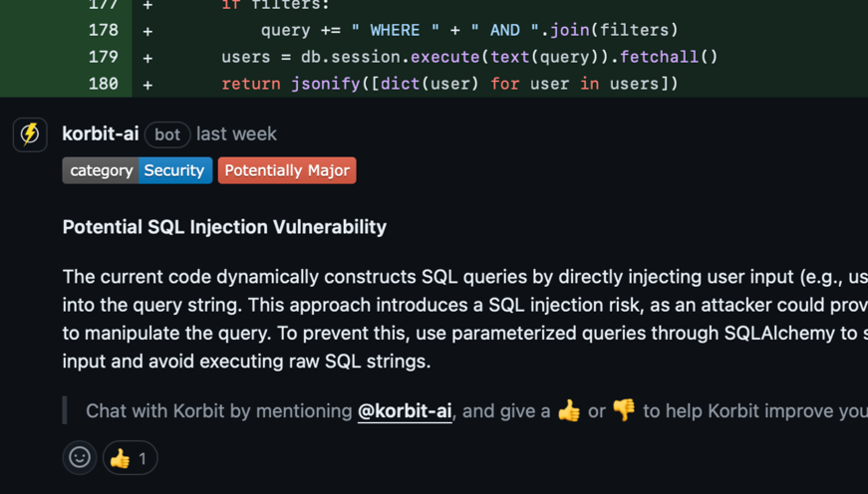Select diff line number 178

(104, 30)
